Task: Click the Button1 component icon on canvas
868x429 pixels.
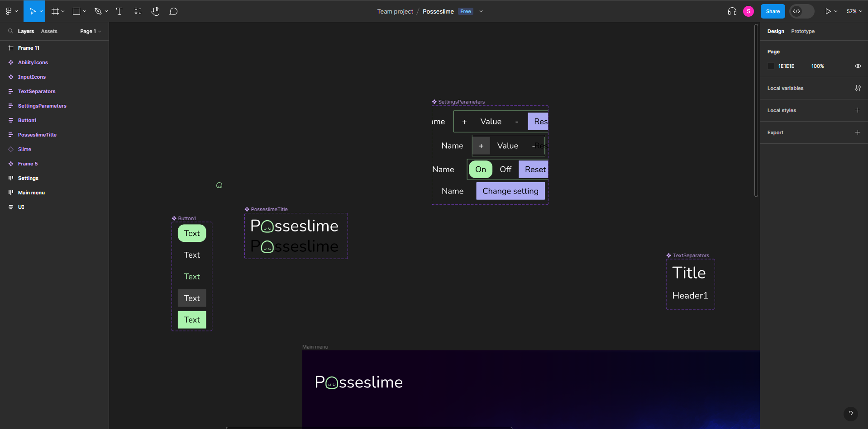Action: coord(174,218)
